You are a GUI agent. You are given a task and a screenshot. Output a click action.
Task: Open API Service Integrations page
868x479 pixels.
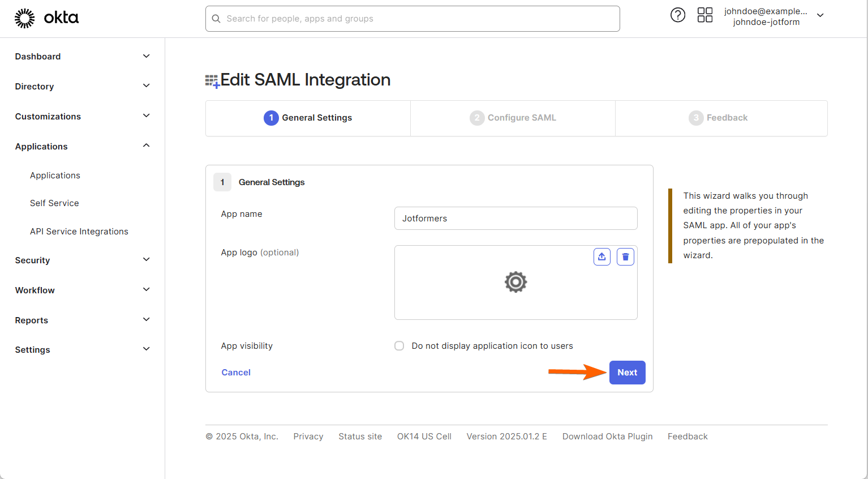[x=79, y=232]
